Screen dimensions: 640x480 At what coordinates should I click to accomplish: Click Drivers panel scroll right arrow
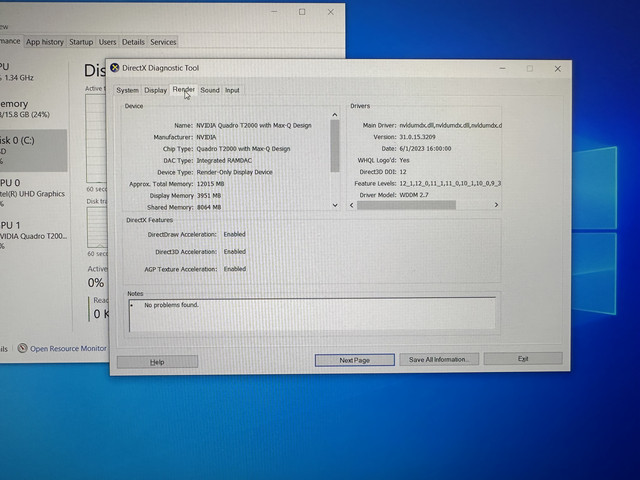[496, 204]
